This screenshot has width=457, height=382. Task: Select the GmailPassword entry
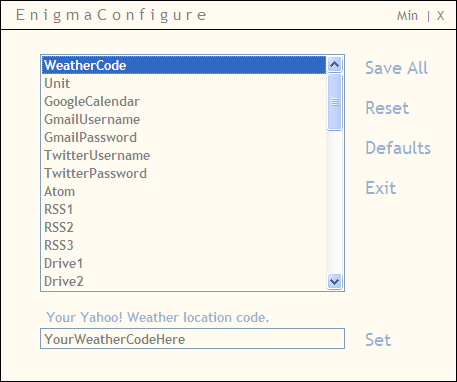[184, 137]
